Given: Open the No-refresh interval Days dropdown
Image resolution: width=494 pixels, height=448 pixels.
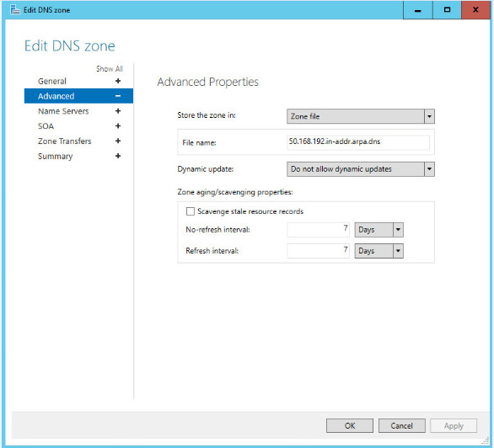Looking at the screenshot, I should click(x=379, y=230).
